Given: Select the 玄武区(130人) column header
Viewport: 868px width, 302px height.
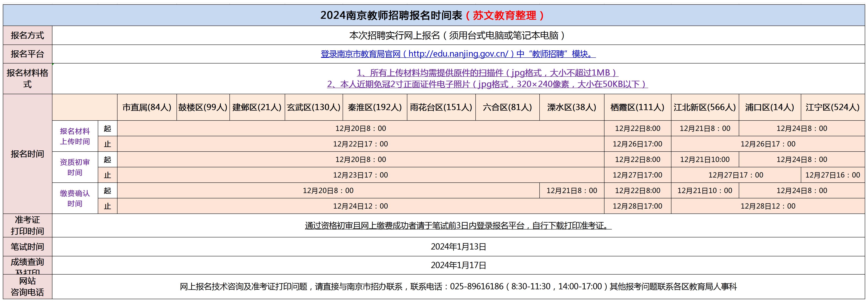Looking at the screenshot, I should pos(314,107).
